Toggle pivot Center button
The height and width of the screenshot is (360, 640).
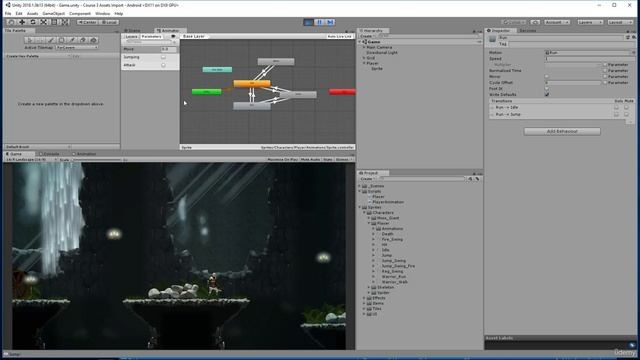[x=87, y=22]
